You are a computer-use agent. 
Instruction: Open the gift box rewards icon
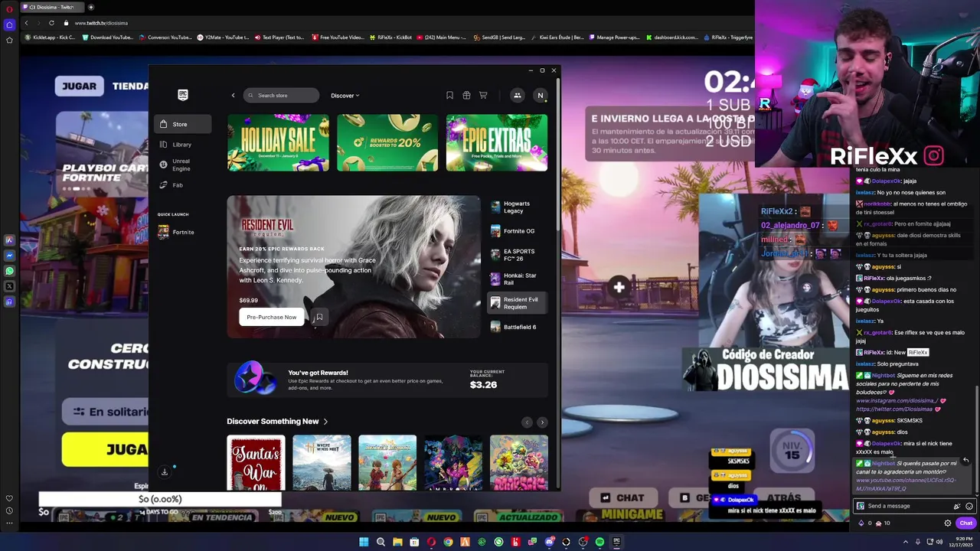(466, 96)
